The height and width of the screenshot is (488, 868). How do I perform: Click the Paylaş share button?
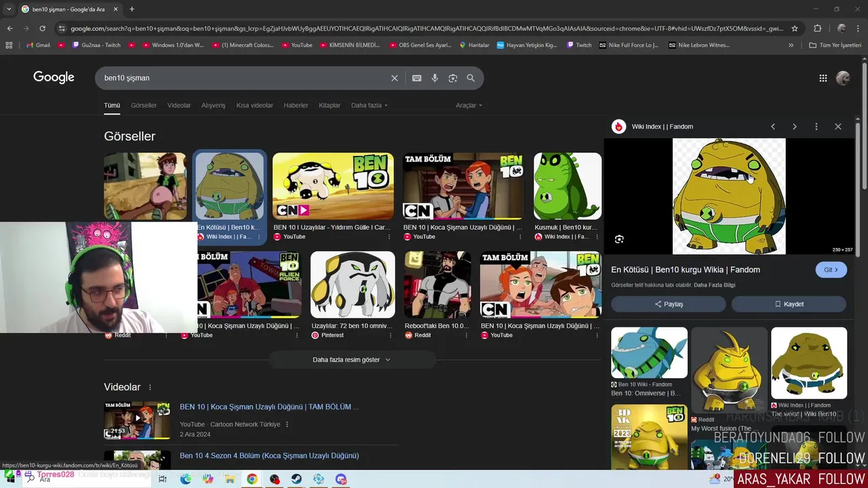[x=669, y=304]
